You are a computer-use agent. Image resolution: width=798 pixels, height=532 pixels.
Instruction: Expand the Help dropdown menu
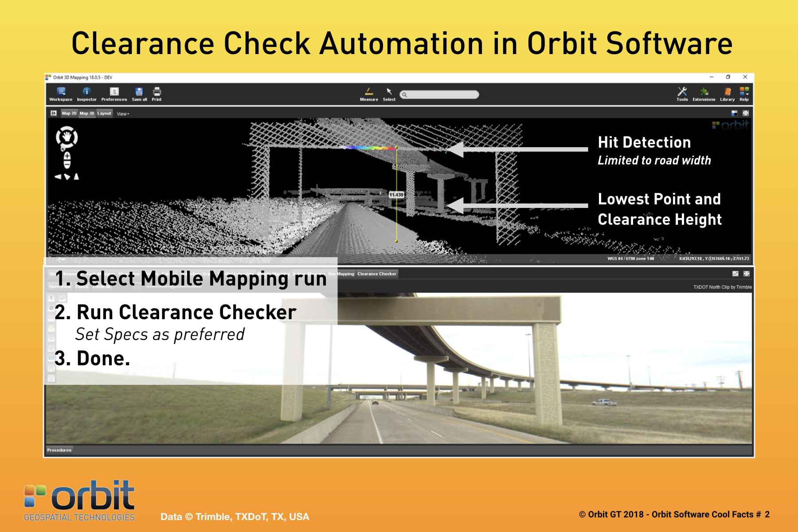[744, 94]
